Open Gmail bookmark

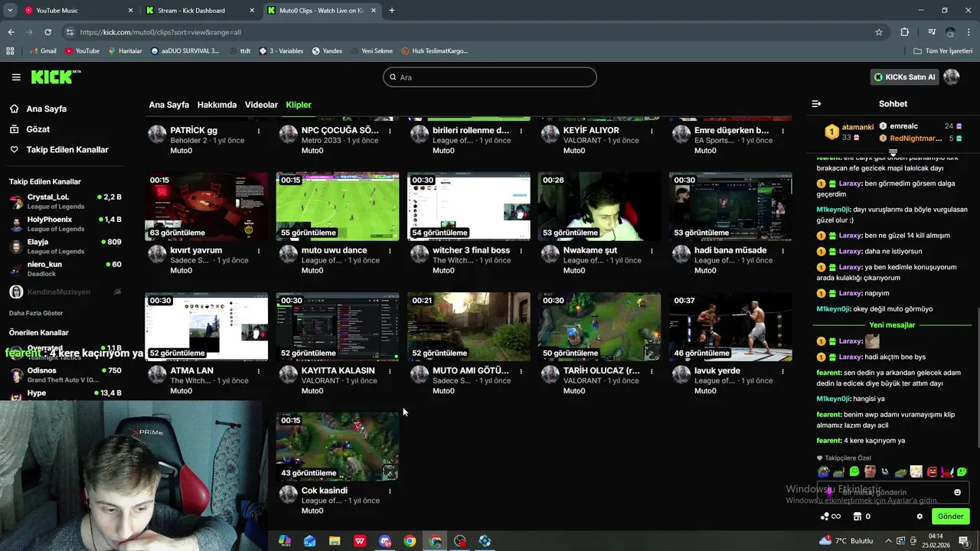[x=43, y=51]
